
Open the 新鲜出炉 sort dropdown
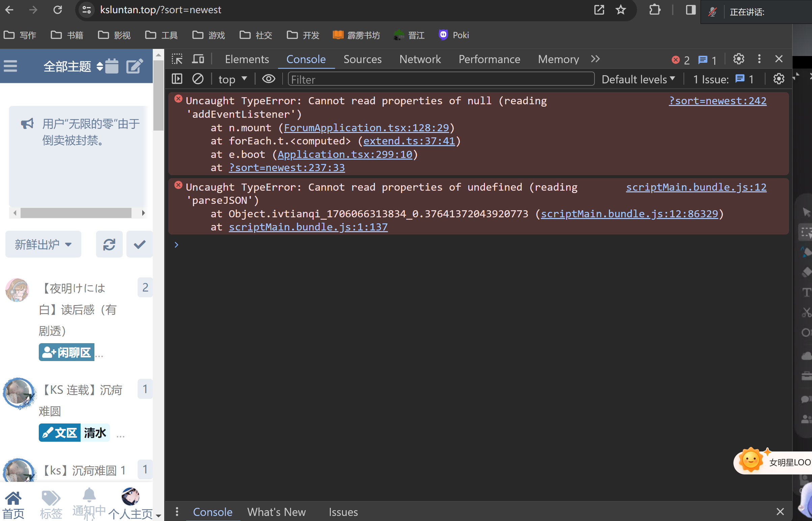43,244
